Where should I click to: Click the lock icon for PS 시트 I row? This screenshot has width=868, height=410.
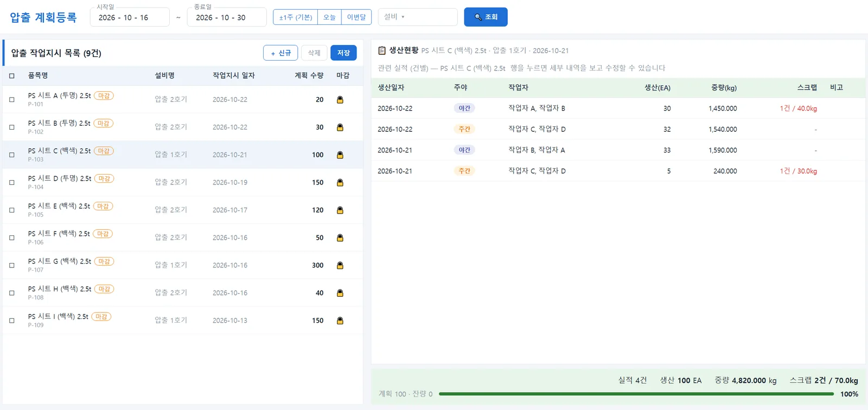click(340, 321)
